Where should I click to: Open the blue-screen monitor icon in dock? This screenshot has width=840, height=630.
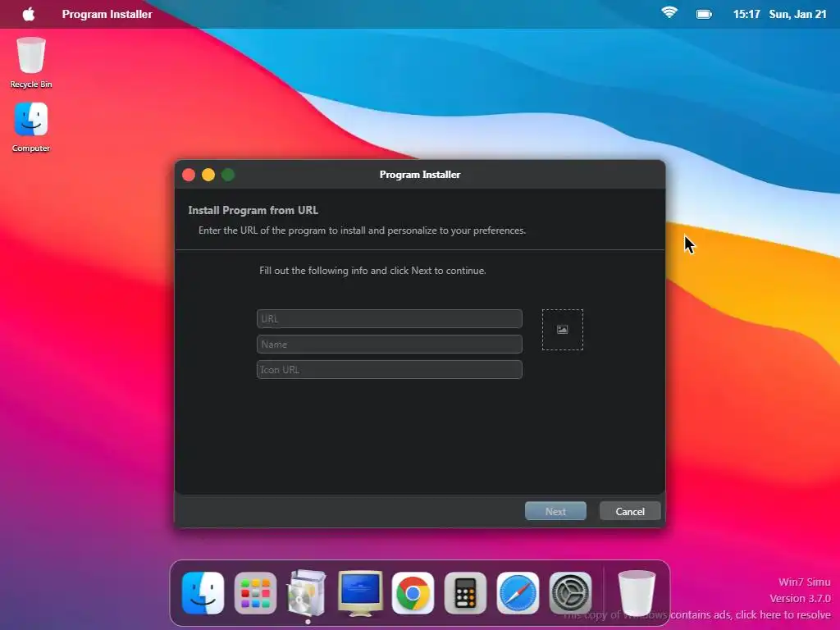click(360, 593)
